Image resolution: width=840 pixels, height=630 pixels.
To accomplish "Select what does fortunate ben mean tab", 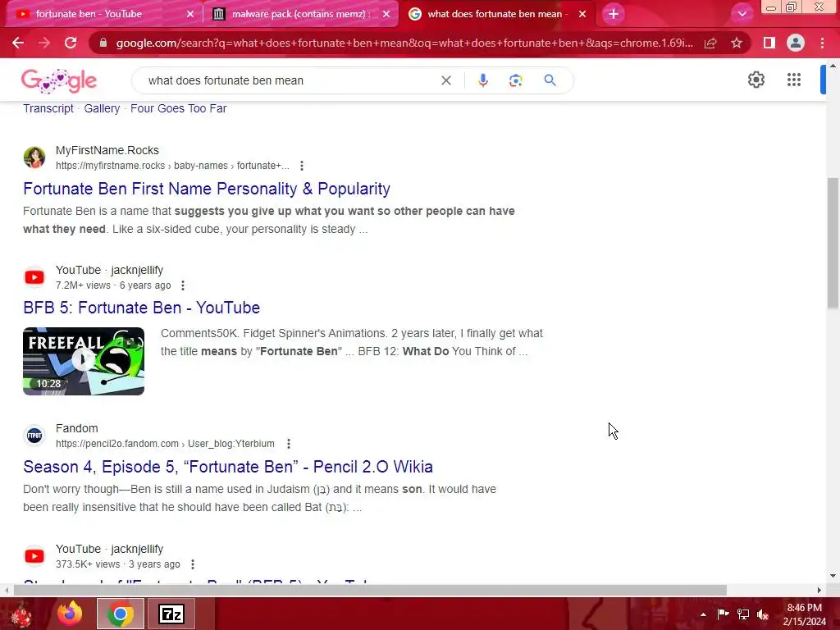I will [495, 14].
